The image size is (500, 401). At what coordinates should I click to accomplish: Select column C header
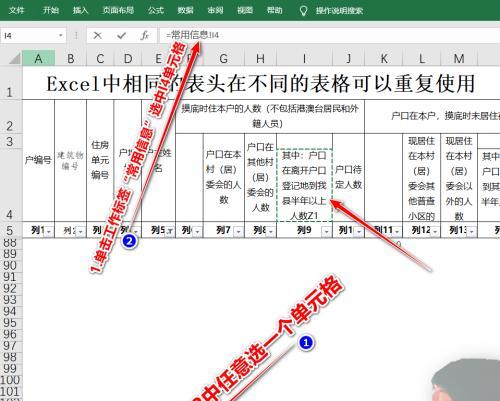click(x=100, y=59)
